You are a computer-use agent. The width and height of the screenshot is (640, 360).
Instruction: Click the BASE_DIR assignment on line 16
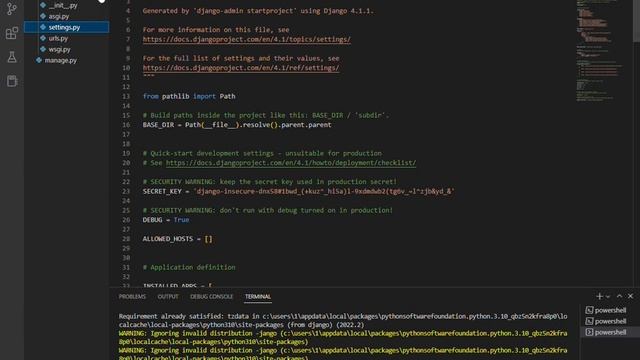coord(237,125)
